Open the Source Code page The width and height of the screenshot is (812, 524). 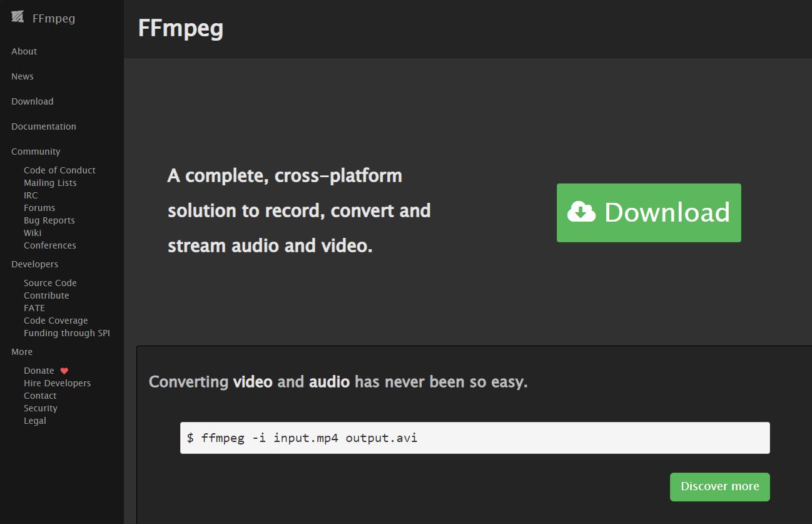(x=50, y=283)
